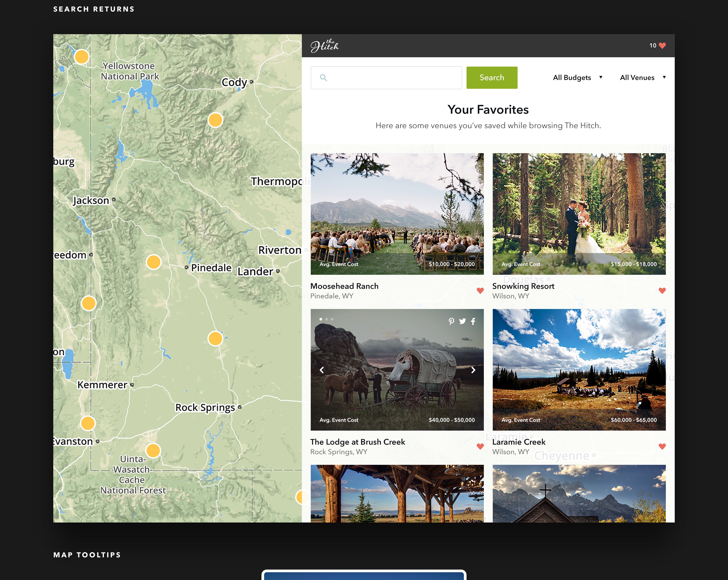Open Snowking Resort forest wedding photo
The image size is (728, 580).
579,209
